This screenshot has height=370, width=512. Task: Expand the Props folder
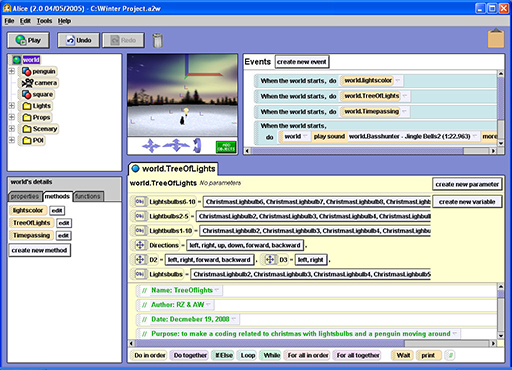(12, 117)
